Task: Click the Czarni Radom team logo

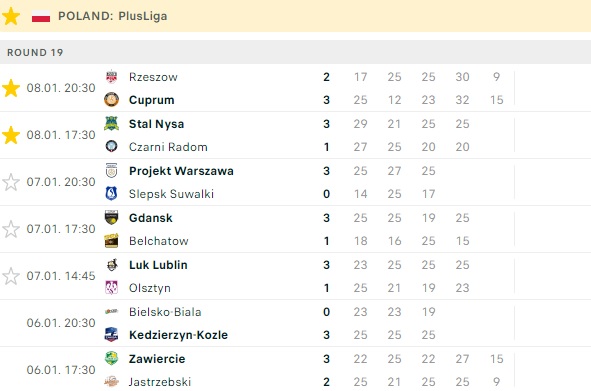Action: [x=111, y=146]
